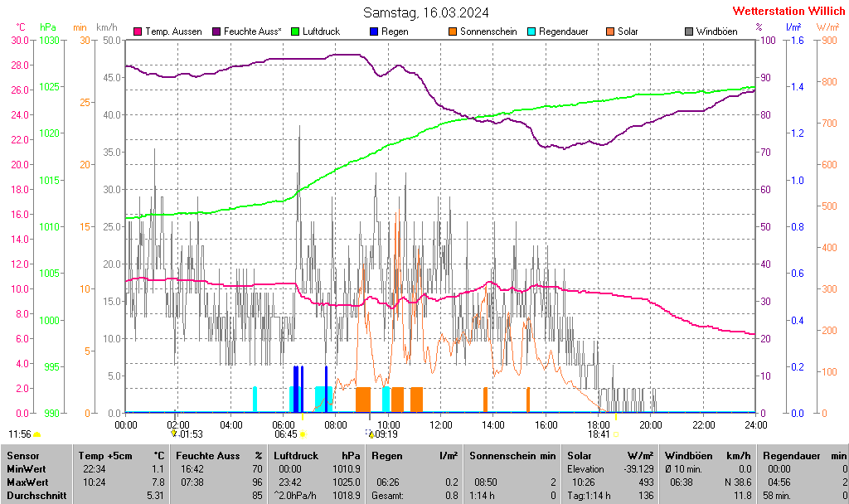849x504 pixels.
Task: Click the °C axis unit label
Action: 20,27
